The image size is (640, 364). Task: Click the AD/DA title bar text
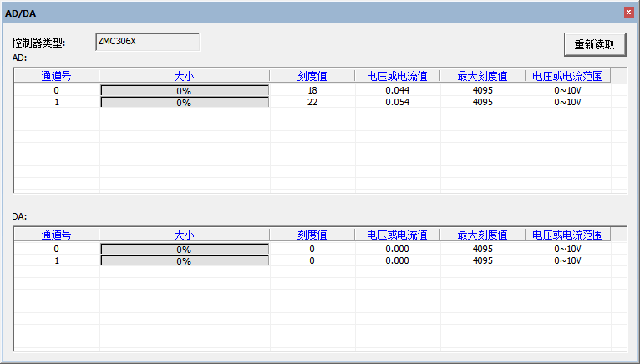point(20,13)
